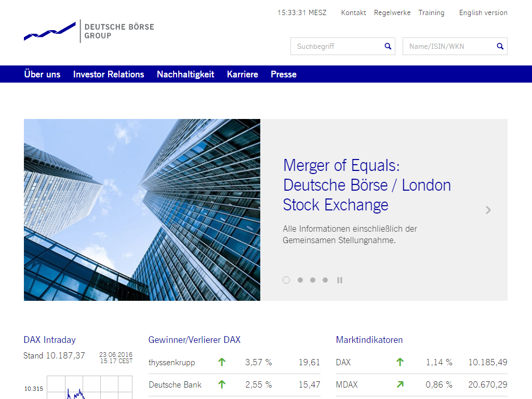Click thyssenkrupp price 19,61

[x=309, y=362]
